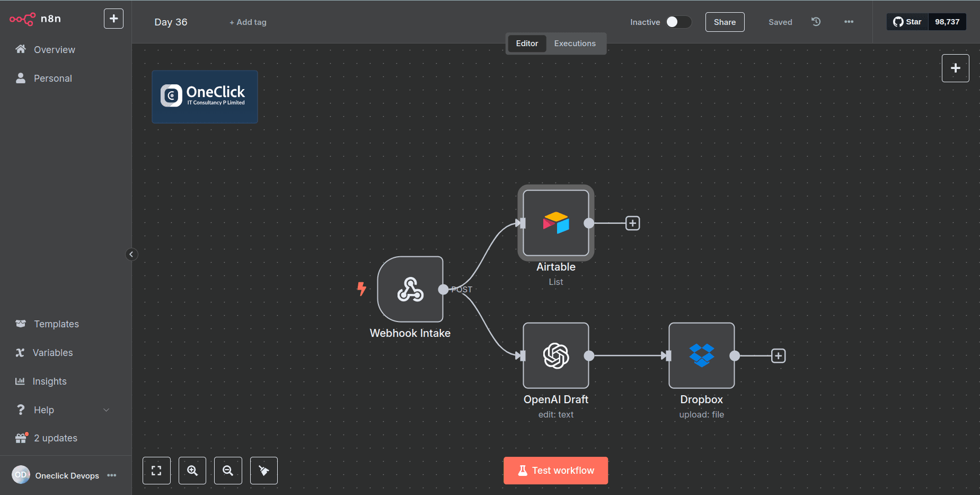Click the Day 36 workflow name

click(171, 22)
